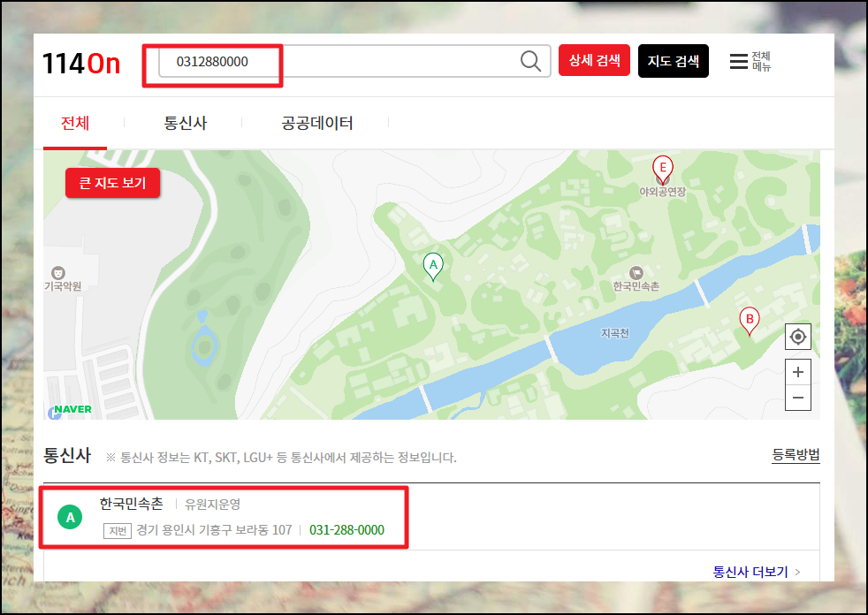Open the 등록방법 link
The height and width of the screenshot is (615, 868).
tap(796, 455)
